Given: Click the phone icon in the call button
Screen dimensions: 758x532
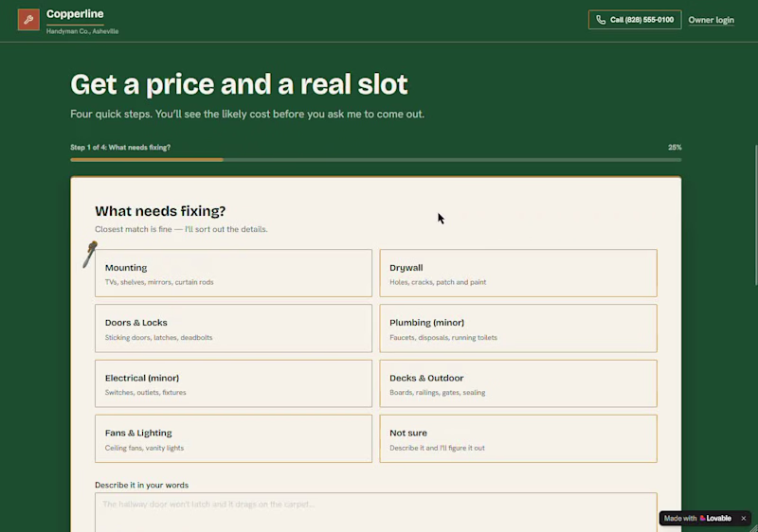Looking at the screenshot, I should (601, 20).
